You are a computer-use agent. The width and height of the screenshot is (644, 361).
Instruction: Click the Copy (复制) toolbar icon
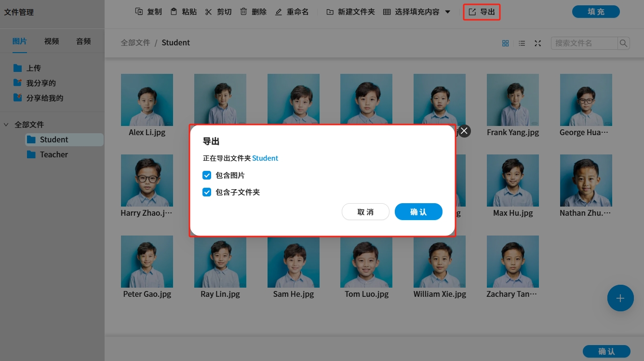[139, 12]
